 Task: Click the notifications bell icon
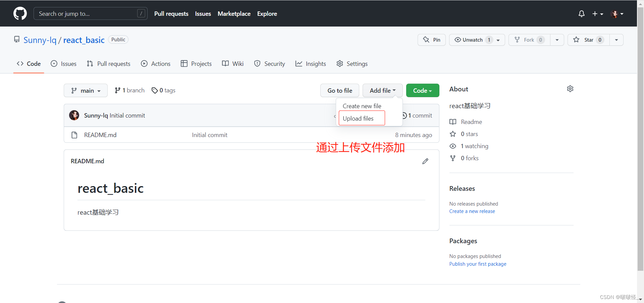click(x=582, y=14)
